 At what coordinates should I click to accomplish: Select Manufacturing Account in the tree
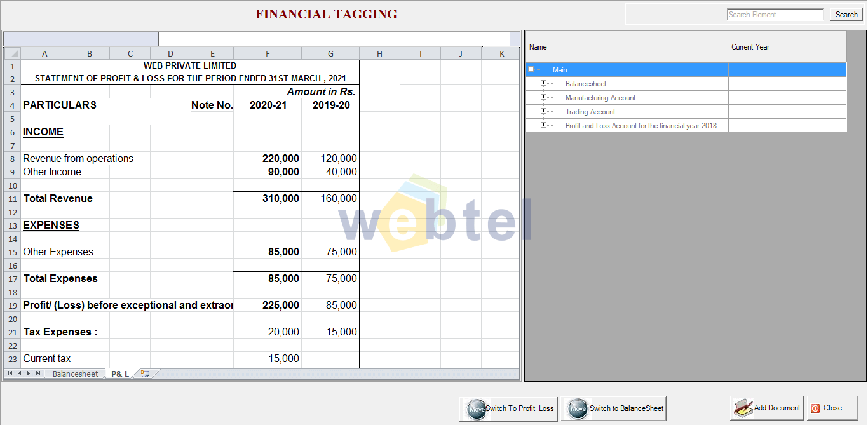coord(600,98)
